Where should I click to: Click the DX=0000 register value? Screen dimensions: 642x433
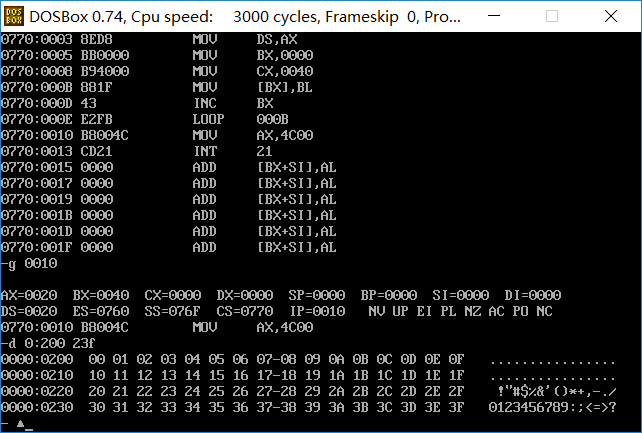click(245, 295)
